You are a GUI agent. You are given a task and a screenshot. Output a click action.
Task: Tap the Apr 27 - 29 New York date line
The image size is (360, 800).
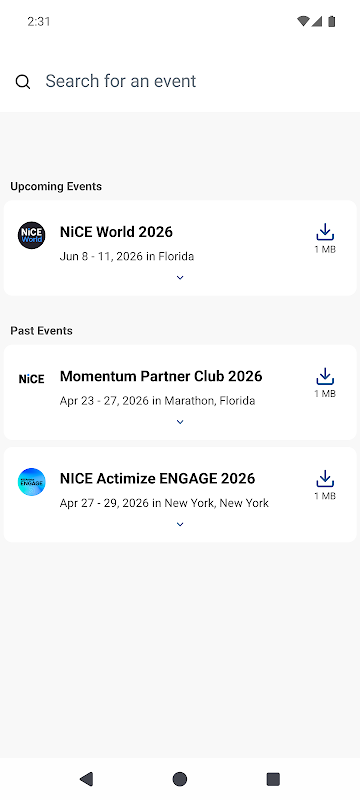pos(164,503)
